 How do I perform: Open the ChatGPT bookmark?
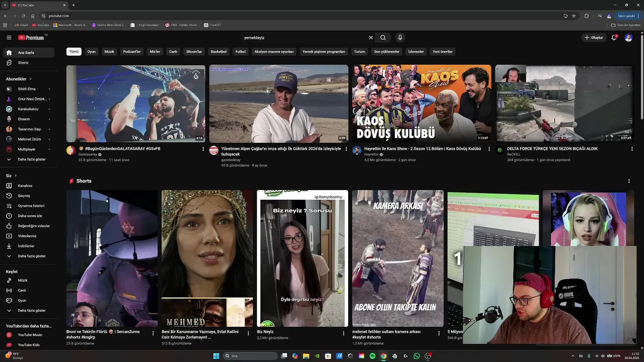(213, 25)
